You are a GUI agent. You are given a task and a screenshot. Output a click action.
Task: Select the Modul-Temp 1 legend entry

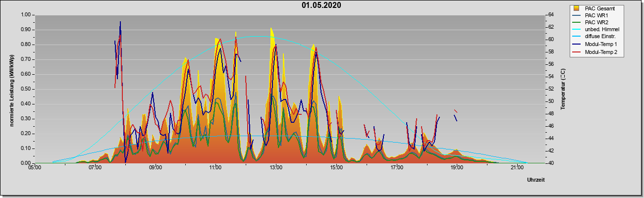coord(596,45)
